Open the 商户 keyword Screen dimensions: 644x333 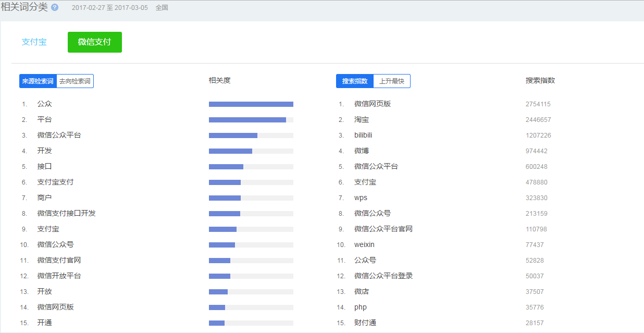45,198
